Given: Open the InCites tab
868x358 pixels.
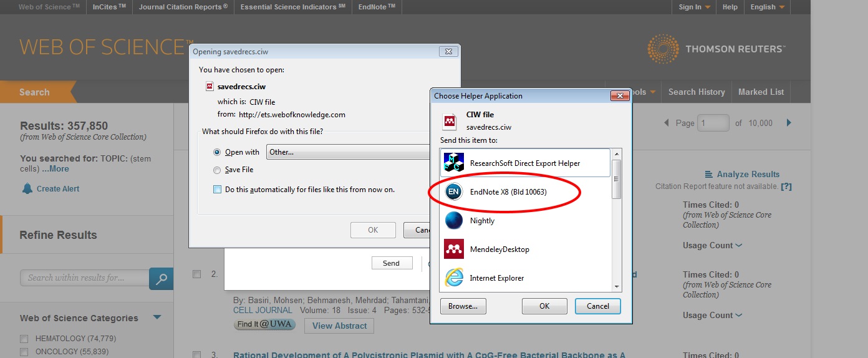Looking at the screenshot, I should coord(109,7).
